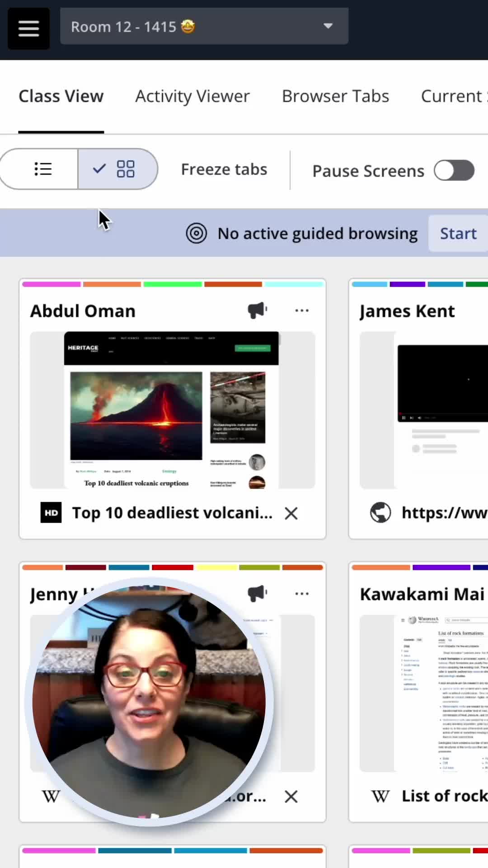
Task: Open the Browser Tabs tab
Action: point(335,96)
